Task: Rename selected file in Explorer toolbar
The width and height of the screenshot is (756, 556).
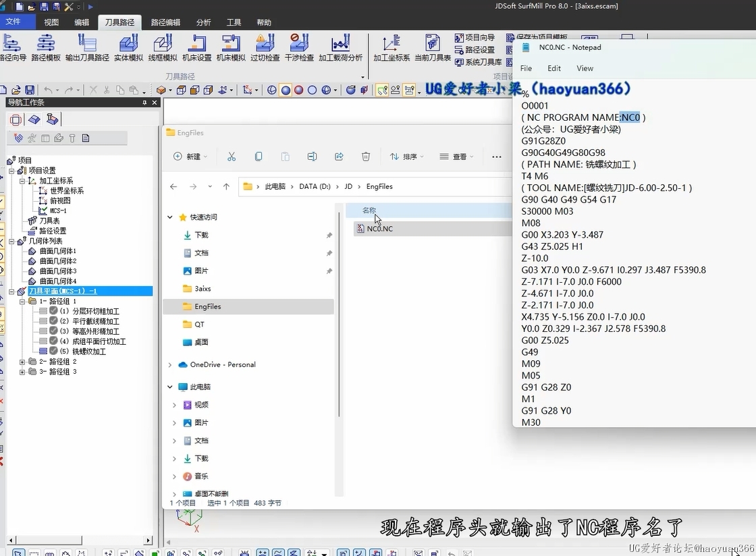Action: click(312, 157)
